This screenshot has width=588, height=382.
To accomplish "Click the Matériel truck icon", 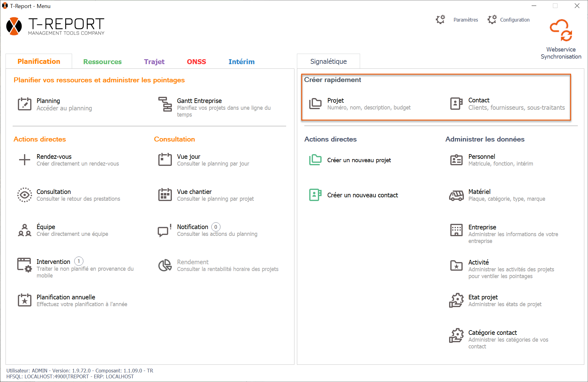I will (x=456, y=195).
